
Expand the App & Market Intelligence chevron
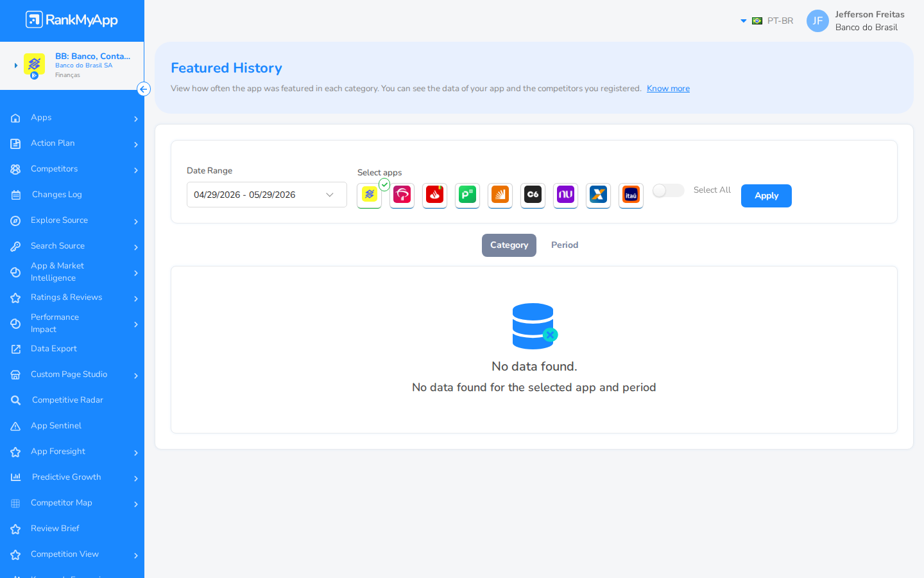136,272
